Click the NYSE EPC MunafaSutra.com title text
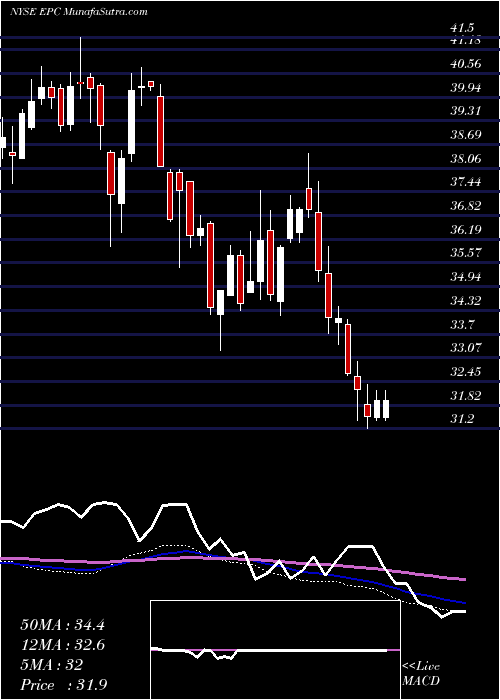The height and width of the screenshot is (700, 500). click(x=78, y=12)
